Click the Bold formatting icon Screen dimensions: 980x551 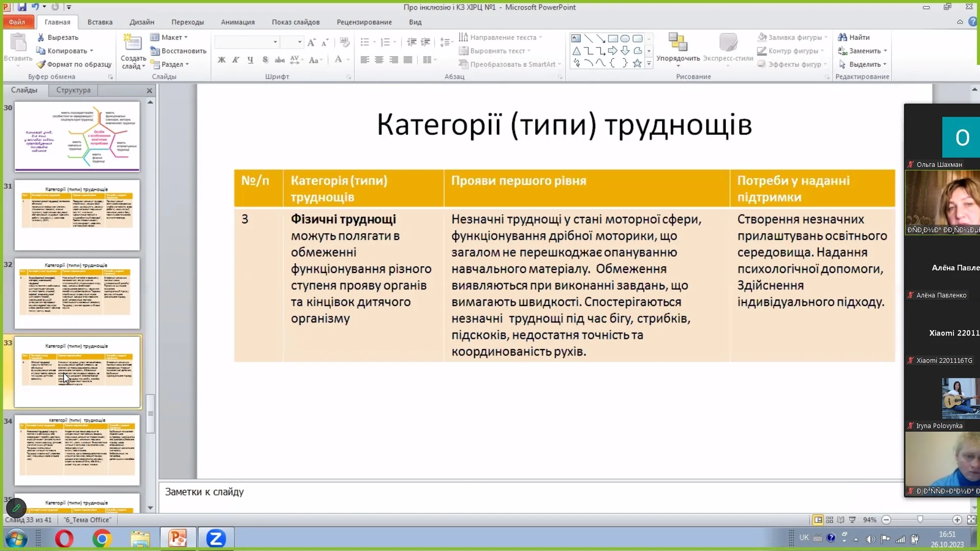click(222, 60)
